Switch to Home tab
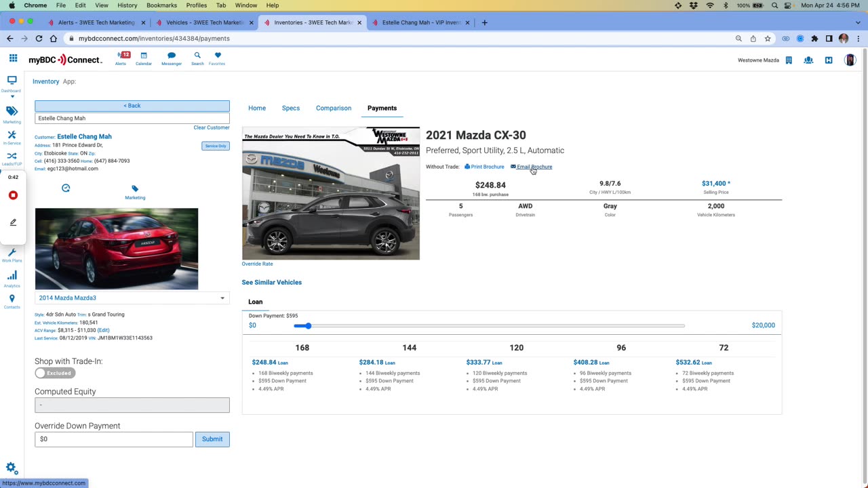This screenshot has width=868, height=488. [x=257, y=108]
